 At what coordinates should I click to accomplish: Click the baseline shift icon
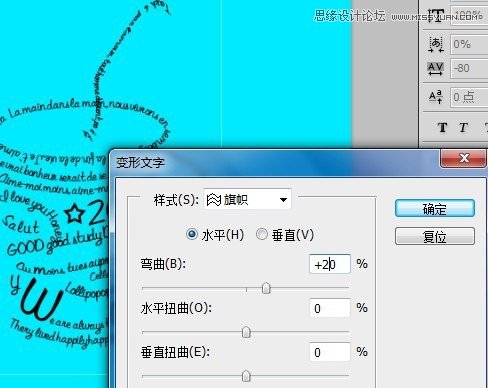(436, 97)
